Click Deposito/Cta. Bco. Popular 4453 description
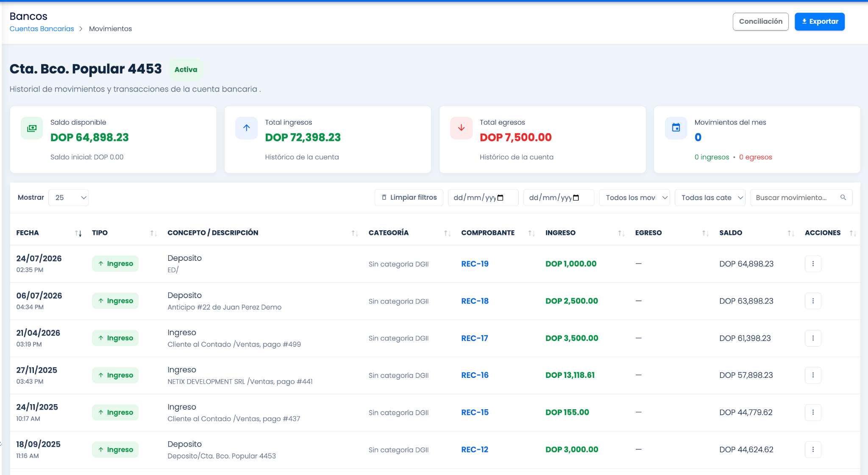Viewport: 868px width, 475px height. pyautogui.click(x=222, y=456)
